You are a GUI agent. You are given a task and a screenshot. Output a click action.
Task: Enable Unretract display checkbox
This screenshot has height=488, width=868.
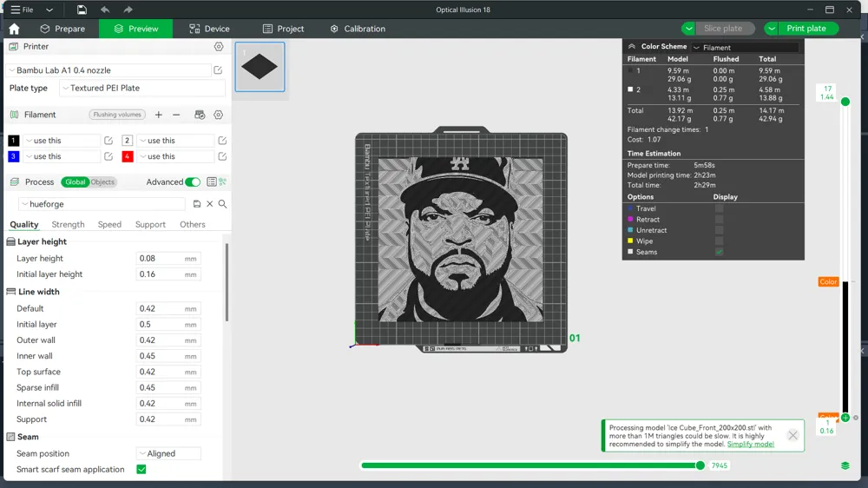[x=719, y=230]
